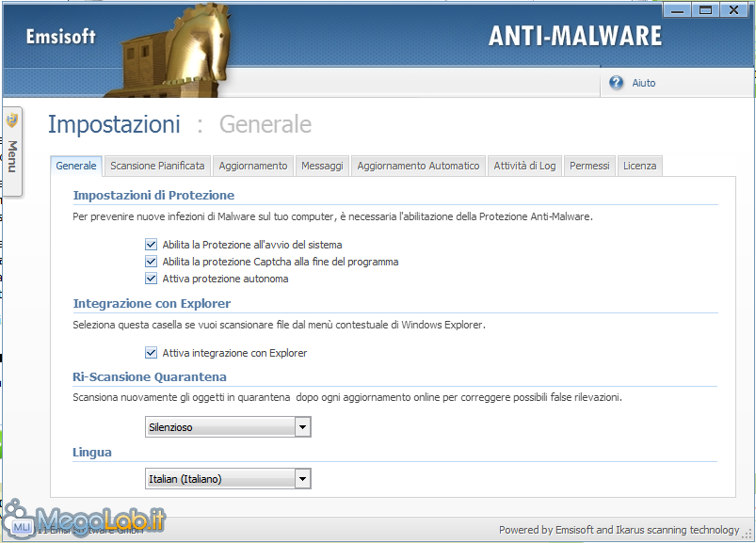Click Powered by Emsisoft and Ikarus text
This screenshot has width=756, height=543.
pyautogui.click(x=619, y=530)
